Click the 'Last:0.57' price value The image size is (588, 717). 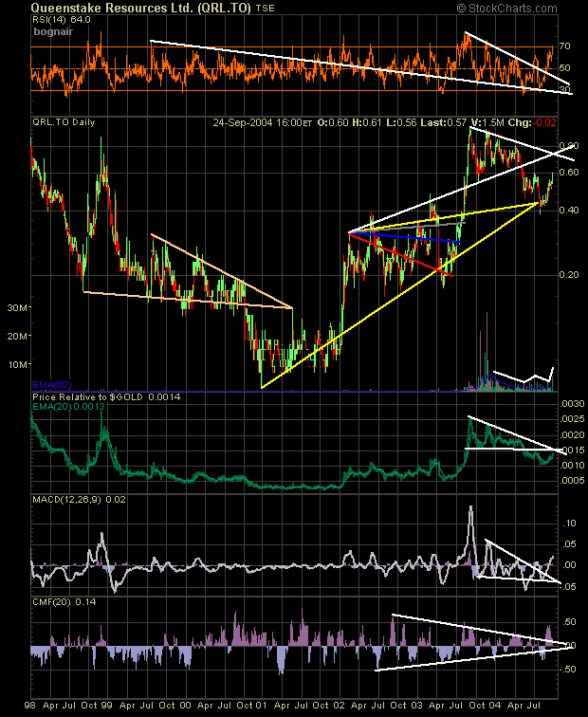coord(444,122)
